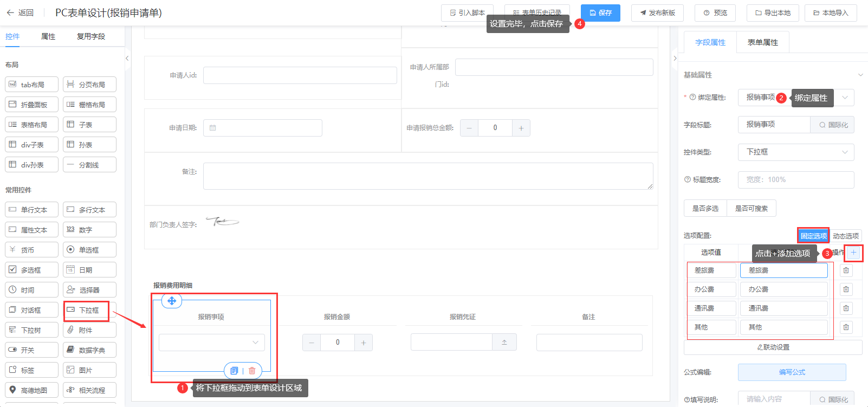
Task: Click the 保存 save button
Action: click(x=600, y=13)
